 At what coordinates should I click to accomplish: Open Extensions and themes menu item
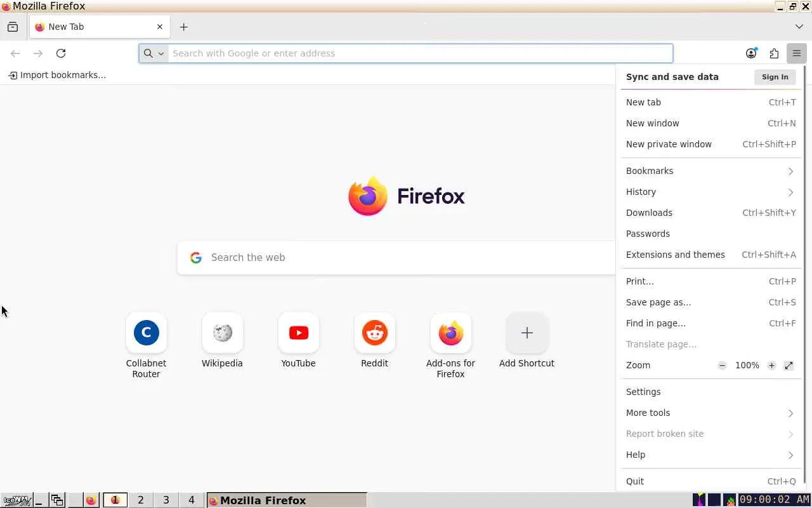click(710, 255)
